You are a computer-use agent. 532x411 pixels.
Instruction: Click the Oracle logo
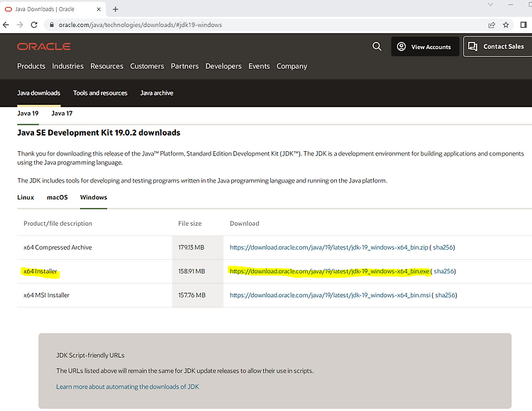44,47
